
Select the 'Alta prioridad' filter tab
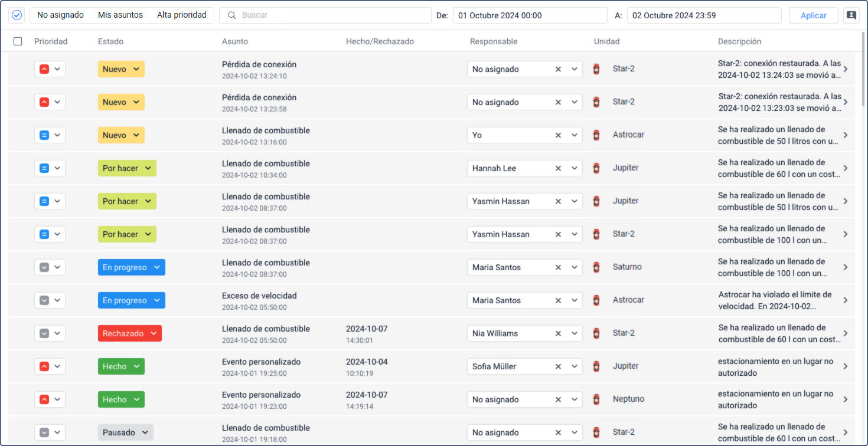[x=182, y=15]
